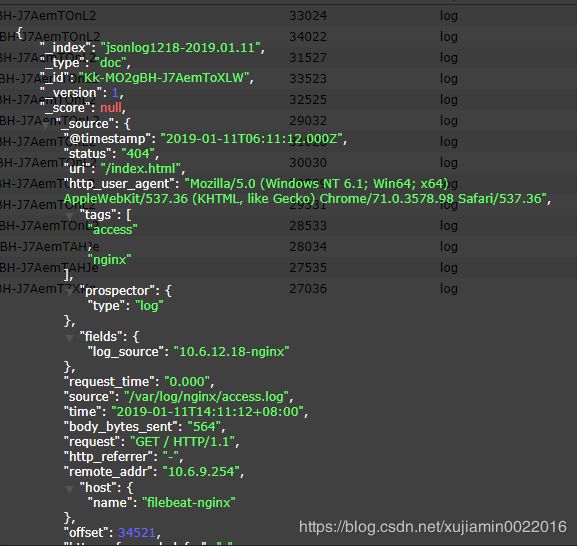Click the request_time value "0.000"
This screenshot has width=577, height=546.
(187, 382)
